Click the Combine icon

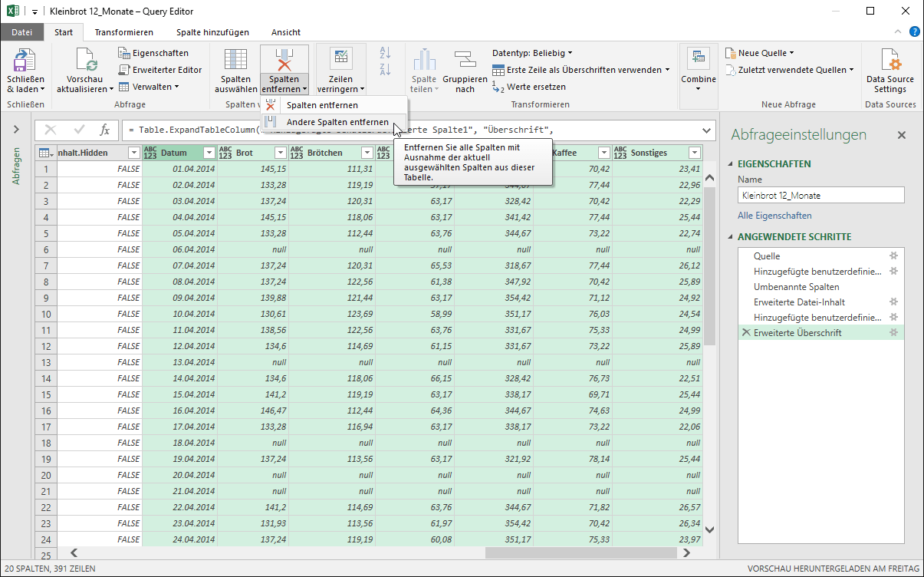tap(698, 58)
